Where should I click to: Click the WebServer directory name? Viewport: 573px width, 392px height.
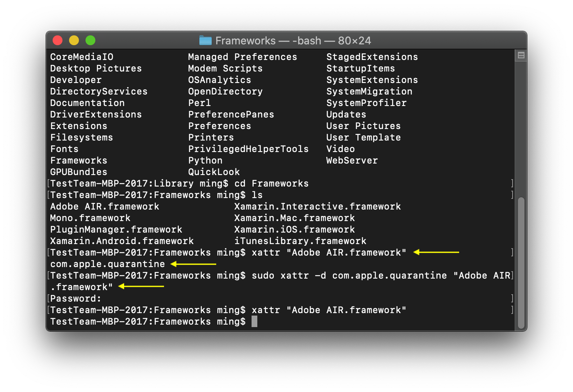[x=352, y=160]
